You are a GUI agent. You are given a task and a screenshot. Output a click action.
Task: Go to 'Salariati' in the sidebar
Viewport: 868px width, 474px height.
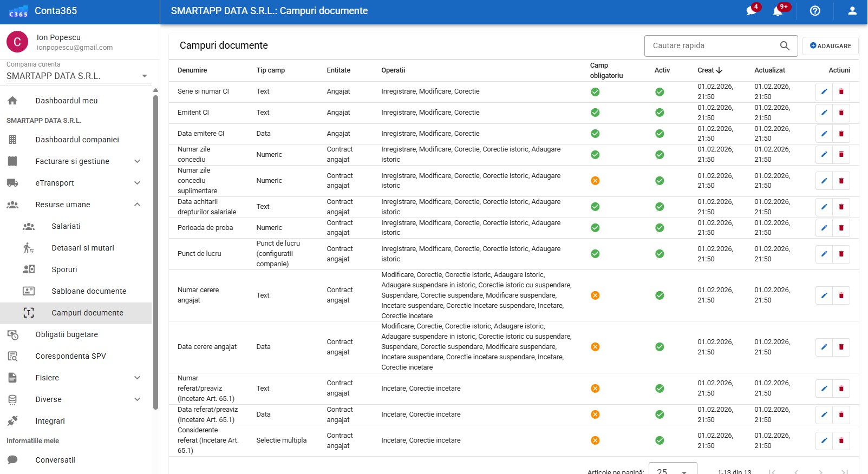tap(66, 226)
